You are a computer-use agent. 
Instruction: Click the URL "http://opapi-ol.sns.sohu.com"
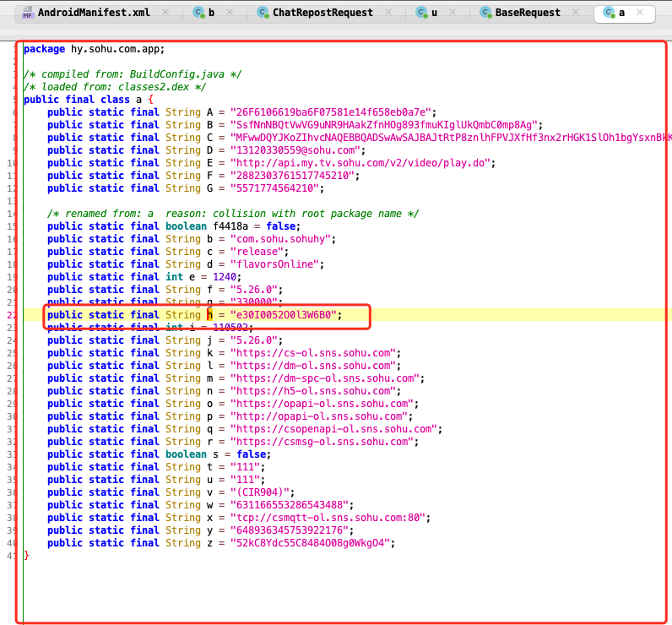(319, 416)
